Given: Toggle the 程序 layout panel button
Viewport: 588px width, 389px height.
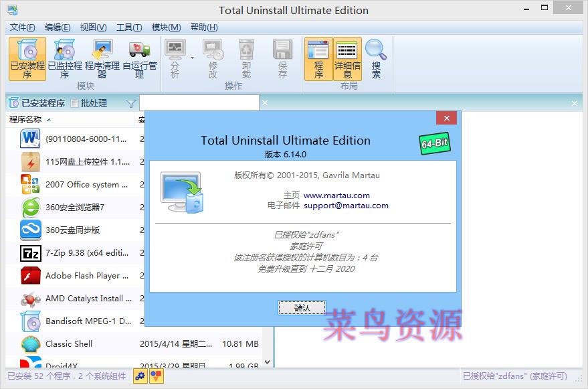Looking at the screenshot, I should 318,59.
